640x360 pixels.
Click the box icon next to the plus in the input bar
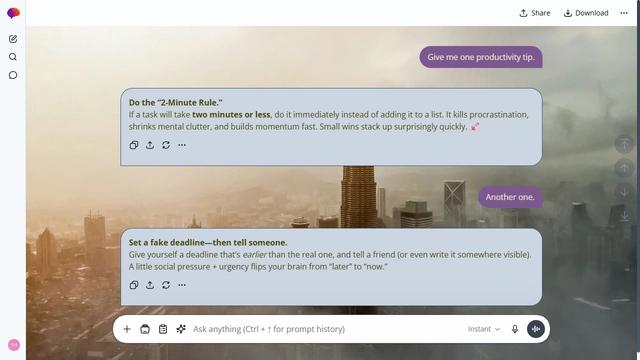[145, 329]
